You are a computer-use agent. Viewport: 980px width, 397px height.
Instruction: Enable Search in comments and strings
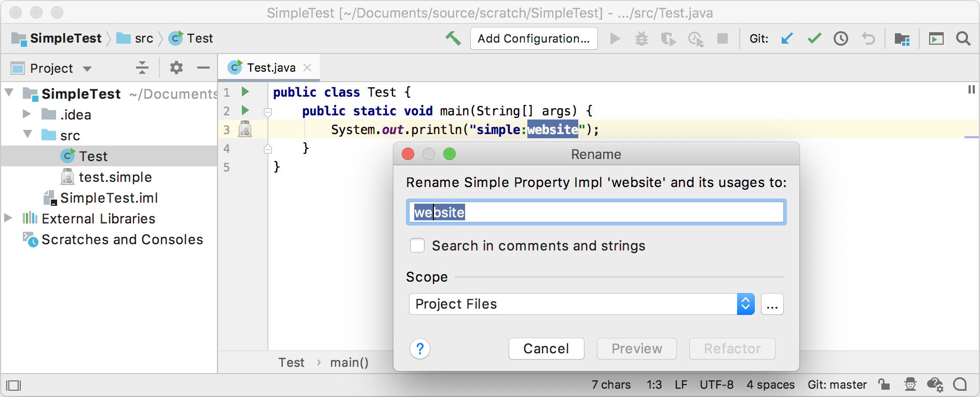tap(417, 245)
